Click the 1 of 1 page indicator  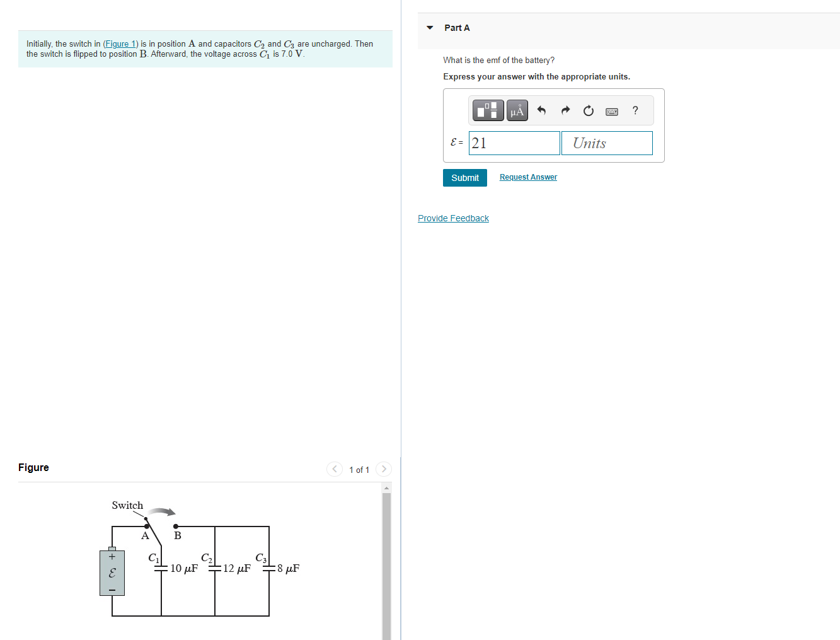point(359,469)
